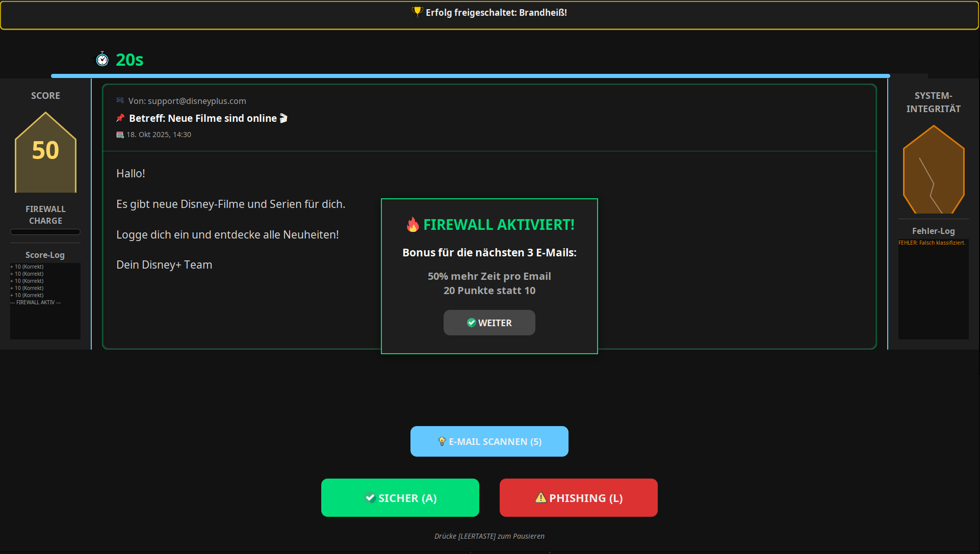Click the sender address support@disneyplus.com
This screenshot has height=554, width=980.
[197, 101]
